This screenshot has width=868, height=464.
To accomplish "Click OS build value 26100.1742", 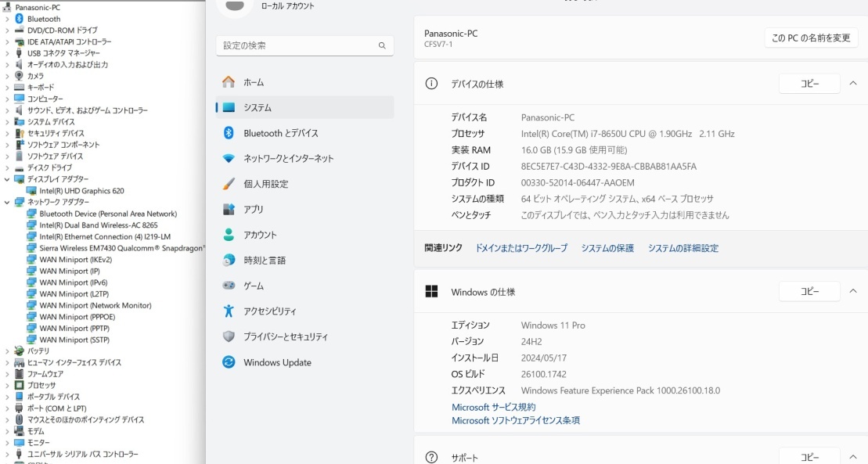I will point(544,374).
